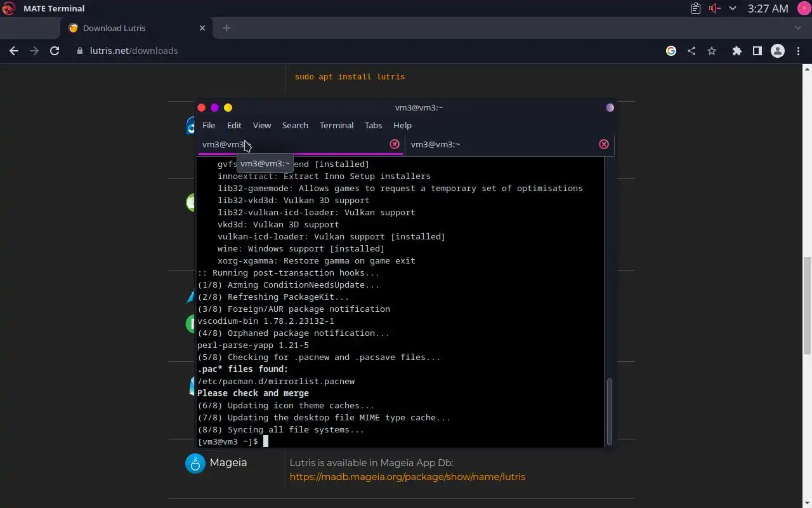Bookmark this page with the star

(x=712, y=51)
